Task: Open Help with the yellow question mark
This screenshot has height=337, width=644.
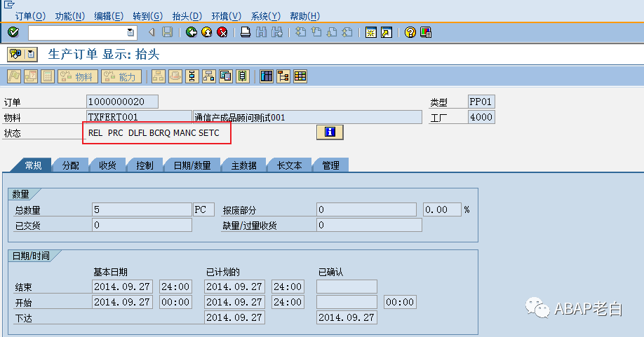Action: coord(410,32)
